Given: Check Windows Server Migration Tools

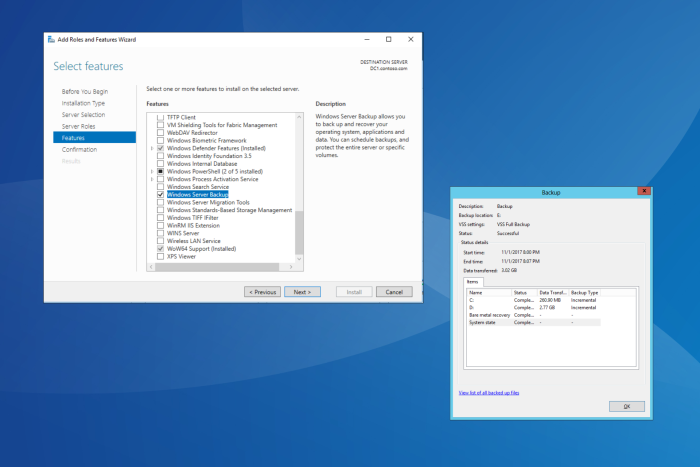Looking at the screenshot, I should pos(160,202).
